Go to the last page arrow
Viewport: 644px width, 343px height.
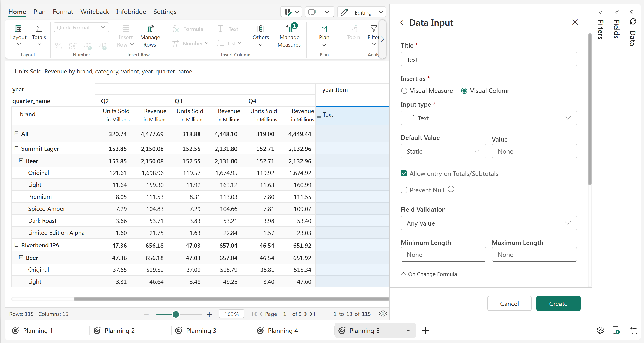pyautogui.click(x=312, y=314)
